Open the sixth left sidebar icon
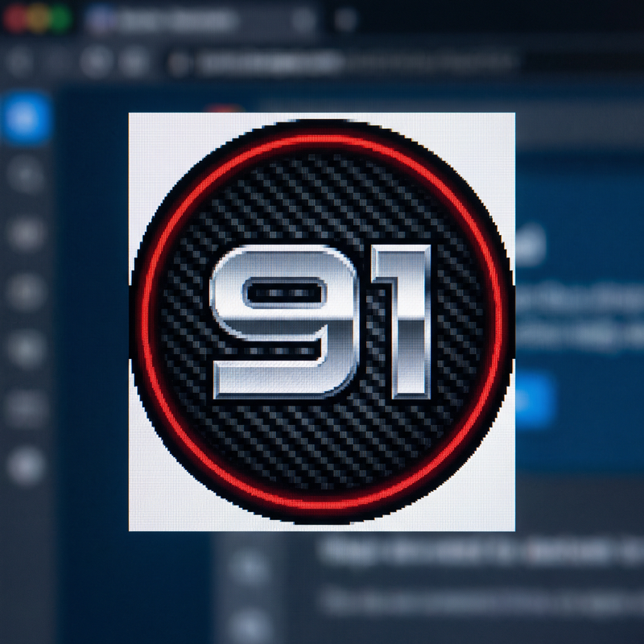Image resolution: width=644 pixels, height=644 pixels. 26,408
